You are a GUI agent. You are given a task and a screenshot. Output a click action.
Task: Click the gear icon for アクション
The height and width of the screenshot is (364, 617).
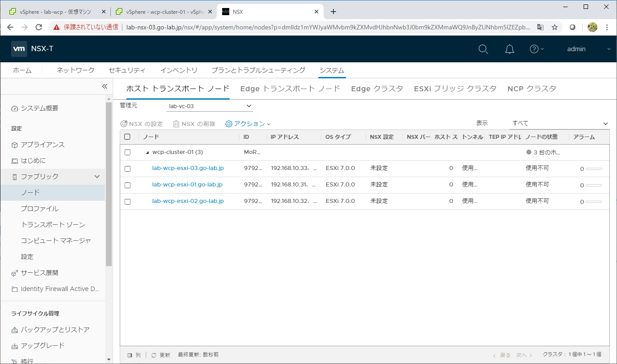pos(229,124)
